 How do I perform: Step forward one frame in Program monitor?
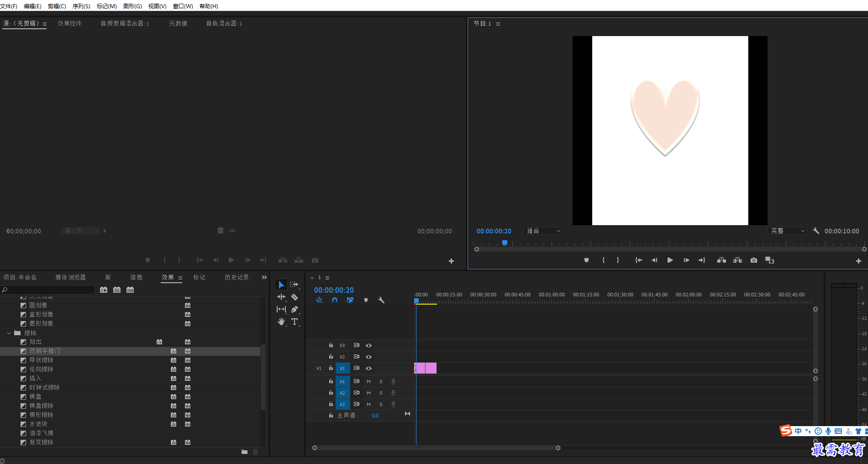[x=686, y=260]
